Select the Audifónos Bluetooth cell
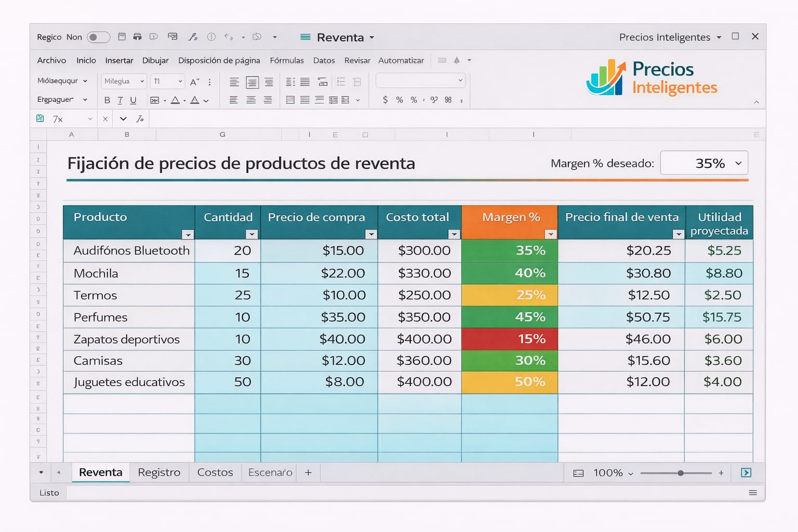This screenshot has width=798, height=532. tap(129, 250)
